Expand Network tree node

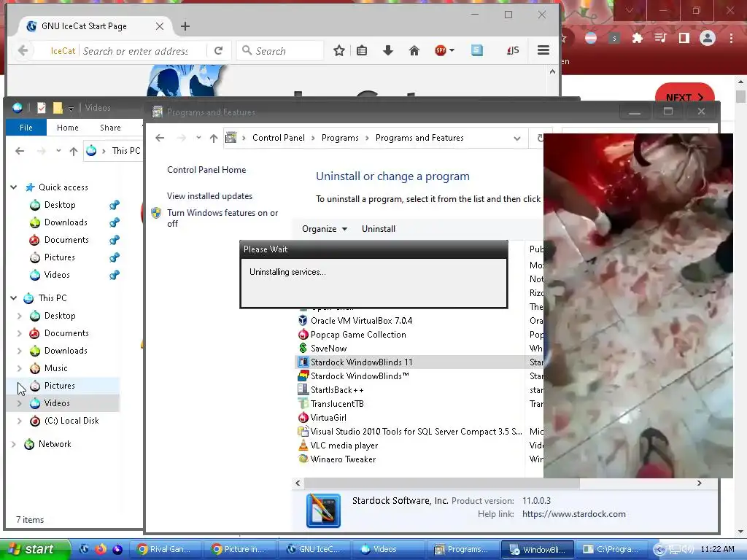click(14, 444)
